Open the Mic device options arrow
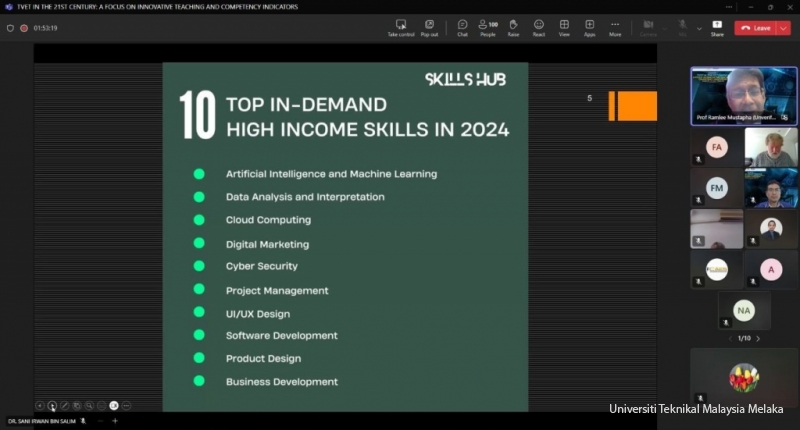This screenshot has width=800, height=430. coord(697,27)
